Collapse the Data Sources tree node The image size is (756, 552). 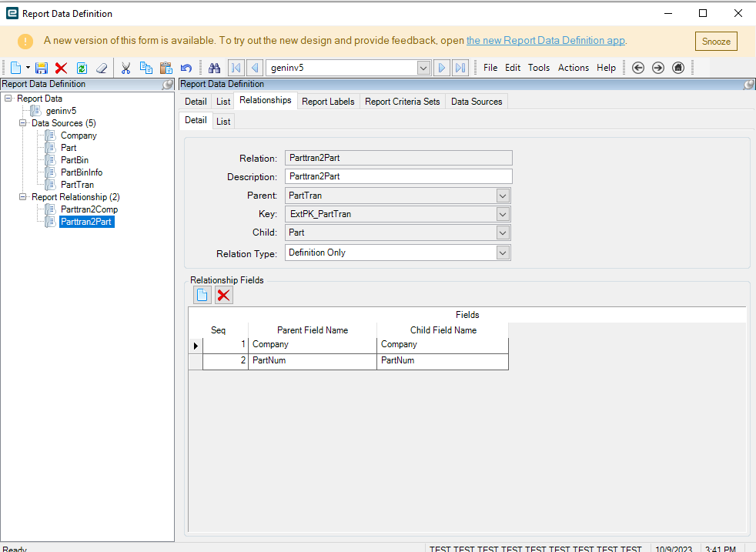pyautogui.click(x=22, y=123)
